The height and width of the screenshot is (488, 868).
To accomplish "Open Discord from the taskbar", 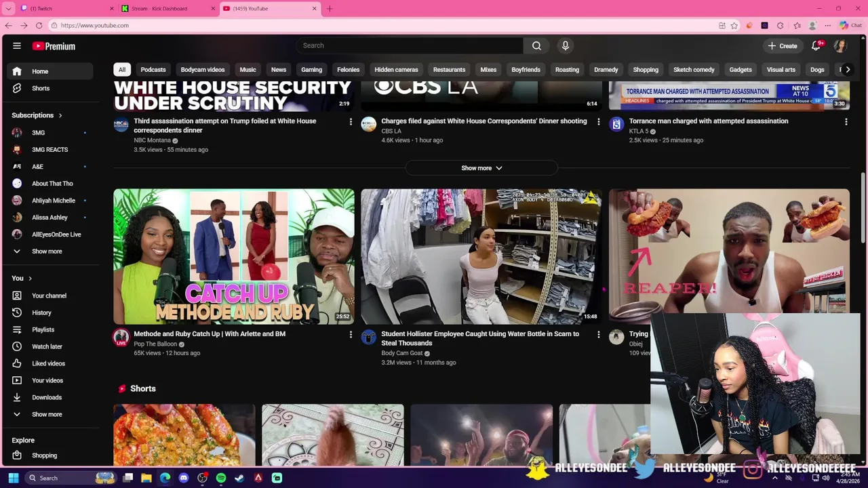I will pyautogui.click(x=184, y=478).
